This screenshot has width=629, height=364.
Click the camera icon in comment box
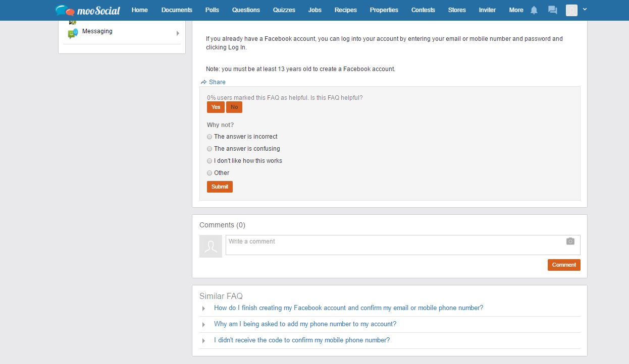[570, 241]
